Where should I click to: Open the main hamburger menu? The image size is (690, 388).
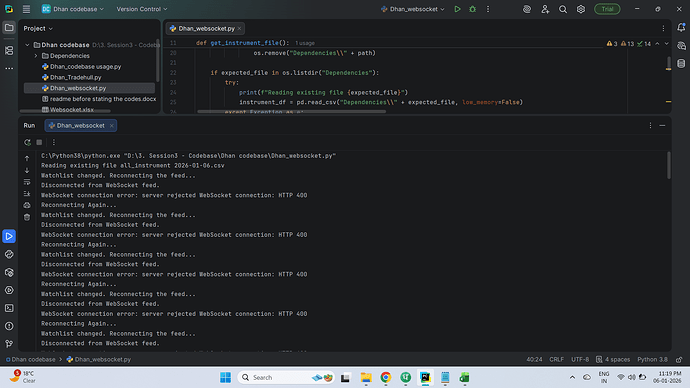26,9
